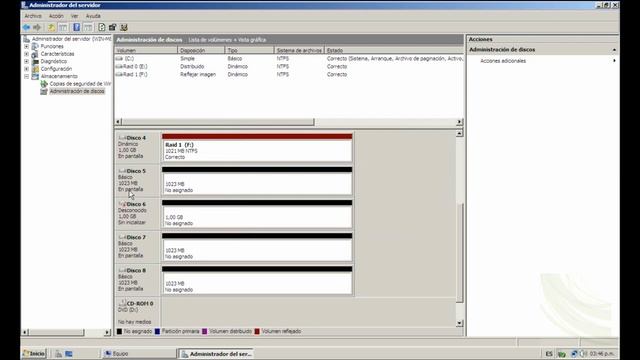Click the Refresh toolbar icon

(102, 27)
